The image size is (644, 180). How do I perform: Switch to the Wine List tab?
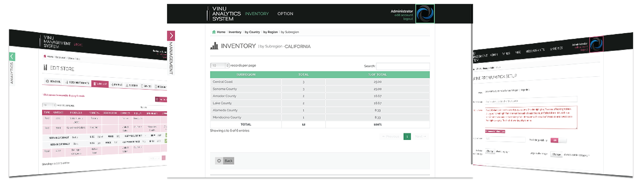pyautogui.click(x=100, y=84)
